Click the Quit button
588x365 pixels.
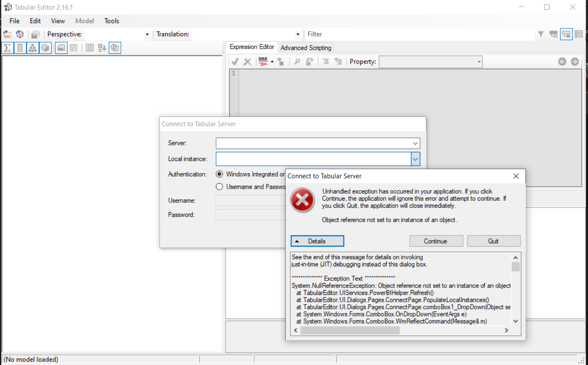(x=493, y=241)
